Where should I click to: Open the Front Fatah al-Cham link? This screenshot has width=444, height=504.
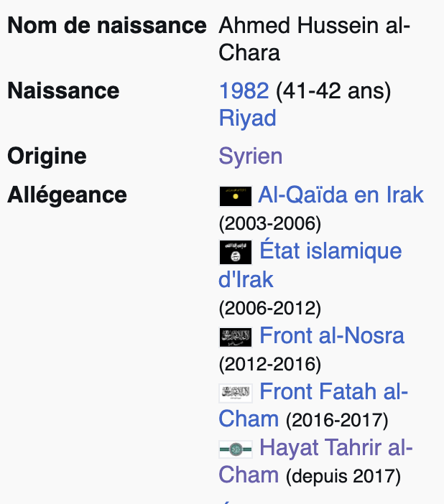click(x=333, y=391)
